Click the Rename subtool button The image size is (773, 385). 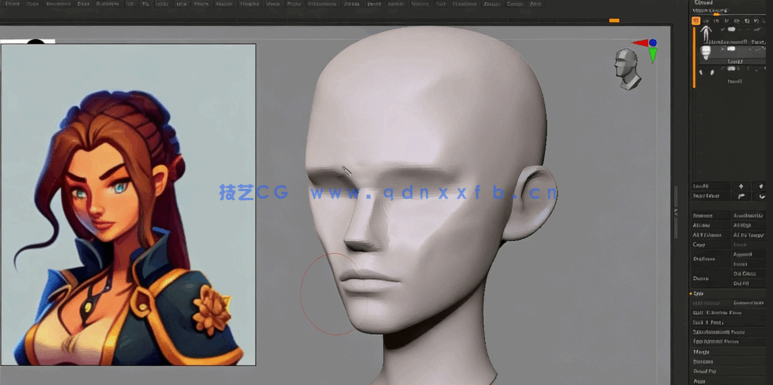(x=710, y=215)
